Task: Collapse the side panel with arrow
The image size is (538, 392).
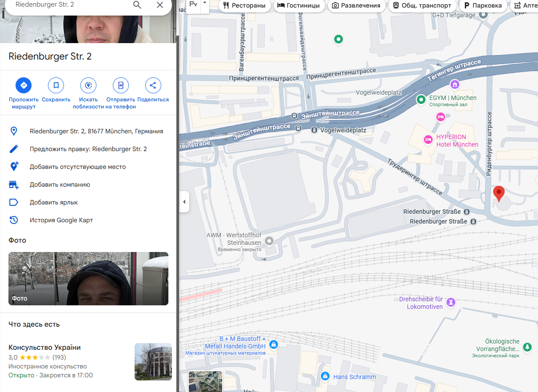Action: (184, 202)
